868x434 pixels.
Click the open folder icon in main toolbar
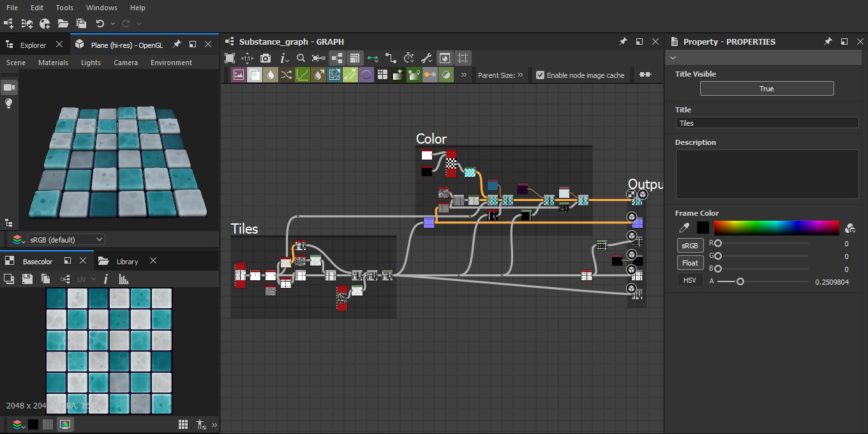[x=63, y=24]
